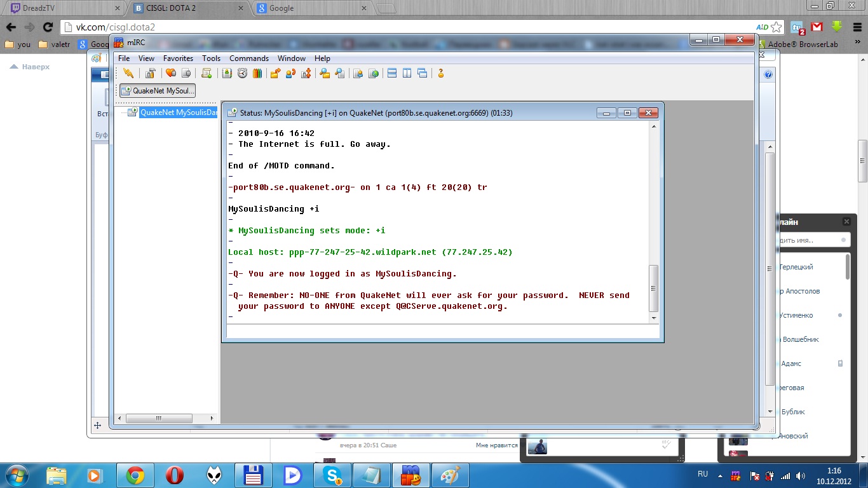Open mIRC Options hammer icon
The image size is (868, 488).
point(150,73)
